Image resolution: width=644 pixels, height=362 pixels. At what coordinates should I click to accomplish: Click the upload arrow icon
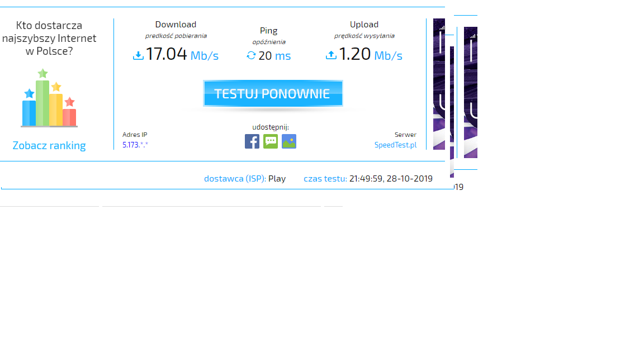[331, 55]
